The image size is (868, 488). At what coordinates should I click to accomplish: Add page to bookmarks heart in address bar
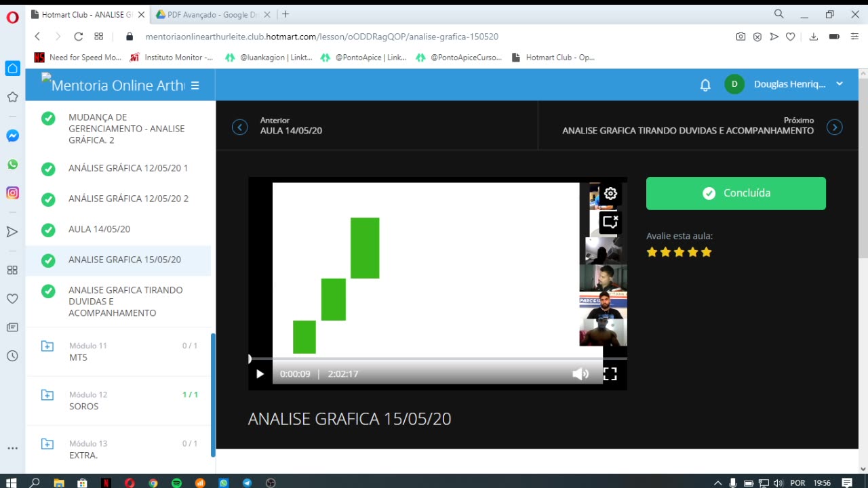(791, 37)
